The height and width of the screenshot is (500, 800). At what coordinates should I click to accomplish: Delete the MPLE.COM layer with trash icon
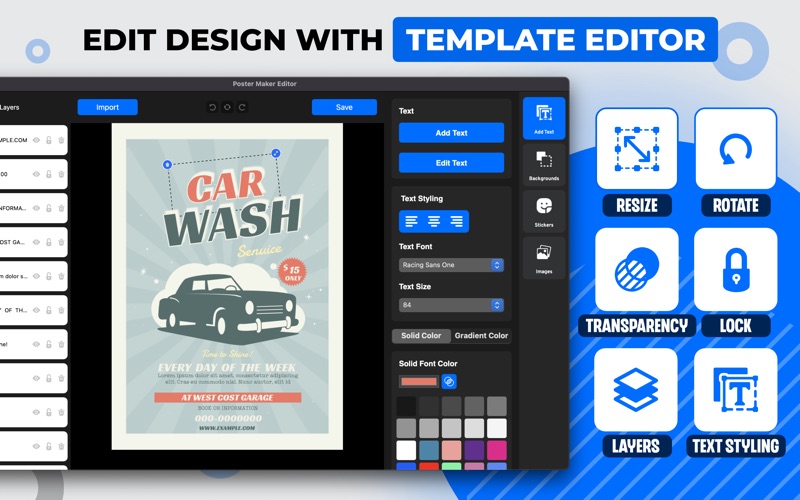coord(61,140)
